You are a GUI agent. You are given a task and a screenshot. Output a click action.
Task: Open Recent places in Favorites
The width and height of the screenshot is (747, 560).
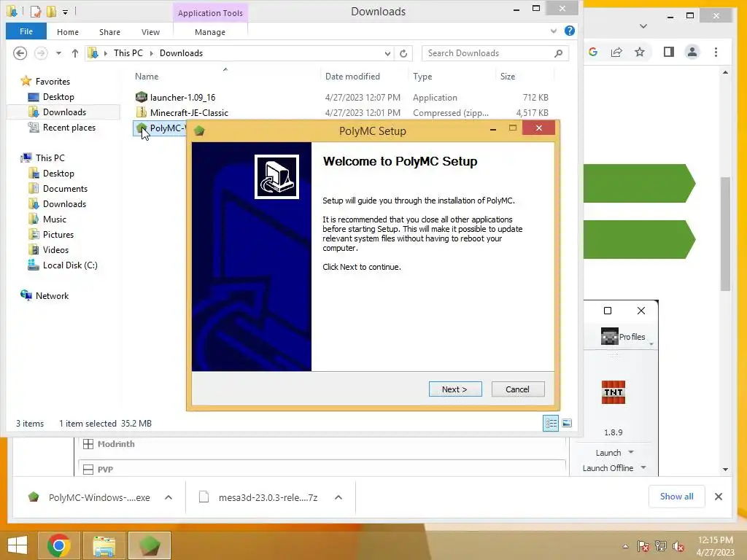tap(69, 127)
